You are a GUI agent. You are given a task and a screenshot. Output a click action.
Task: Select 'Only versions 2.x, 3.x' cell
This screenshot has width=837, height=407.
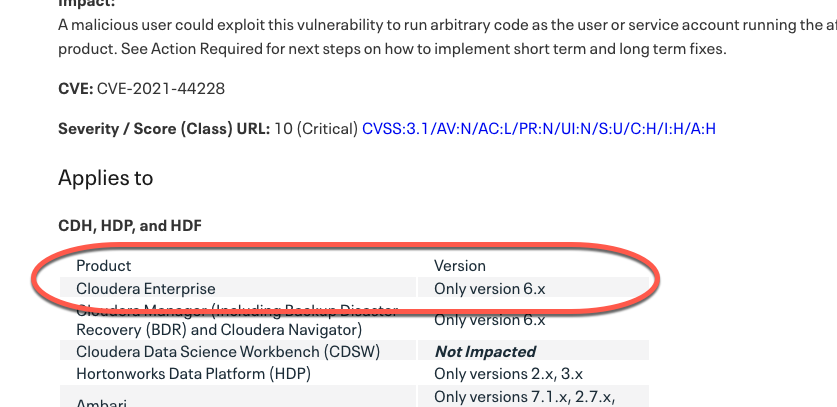pyautogui.click(x=533, y=373)
